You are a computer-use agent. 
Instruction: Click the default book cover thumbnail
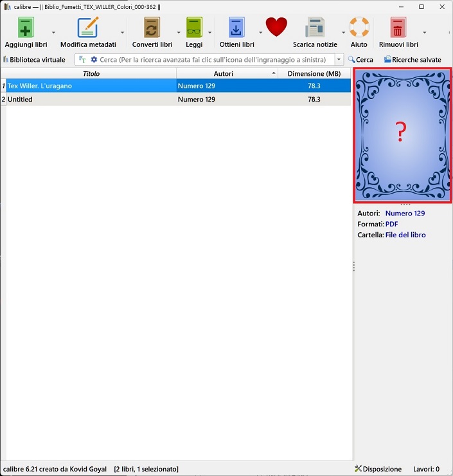[403, 135]
